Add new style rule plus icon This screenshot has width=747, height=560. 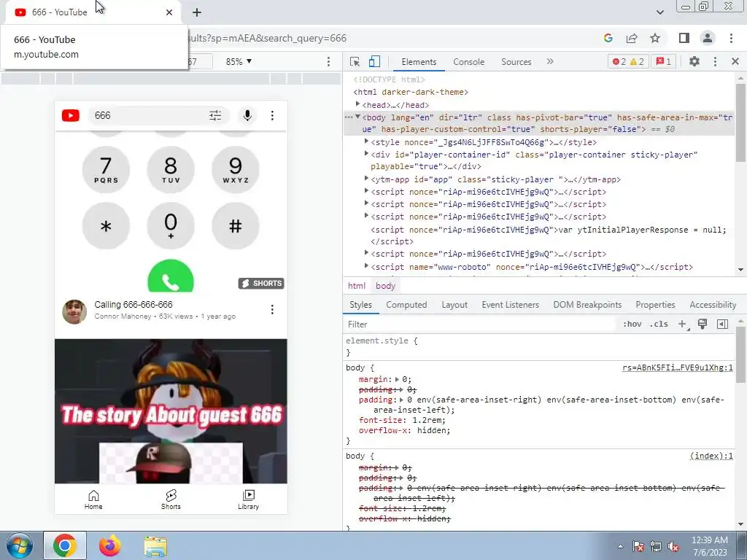click(683, 324)
